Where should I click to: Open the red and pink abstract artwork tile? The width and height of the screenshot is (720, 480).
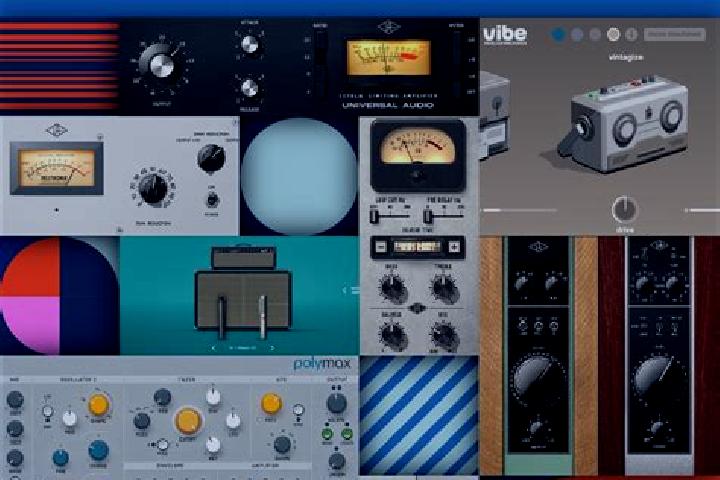60,296
